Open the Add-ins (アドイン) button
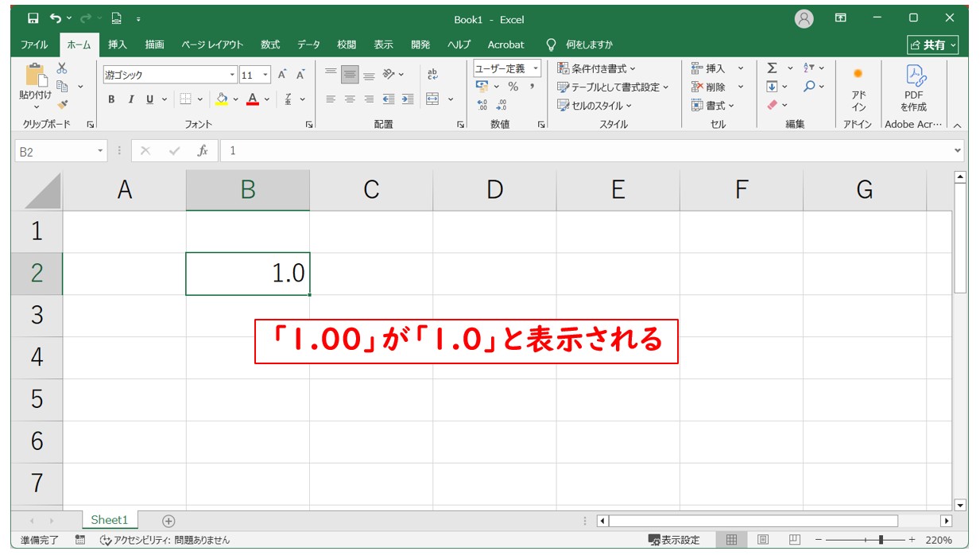Image resolution: width=980 pixels, height=555 pixels. [x=859, y=89]
